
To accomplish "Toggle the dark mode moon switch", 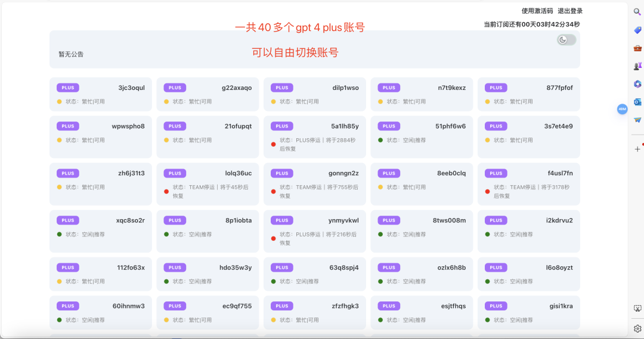I will point(566,40).
